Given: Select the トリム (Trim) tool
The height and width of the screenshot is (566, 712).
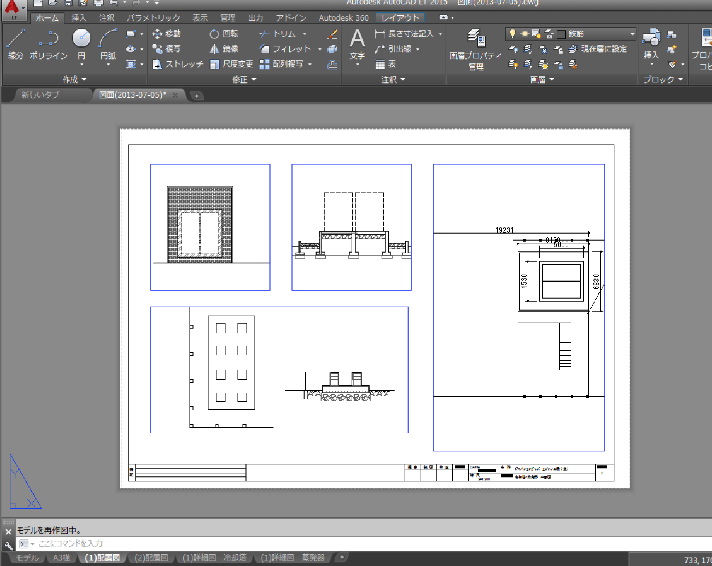Looking at the screenshot, I should pyautogui.click(x=277, y=34).
